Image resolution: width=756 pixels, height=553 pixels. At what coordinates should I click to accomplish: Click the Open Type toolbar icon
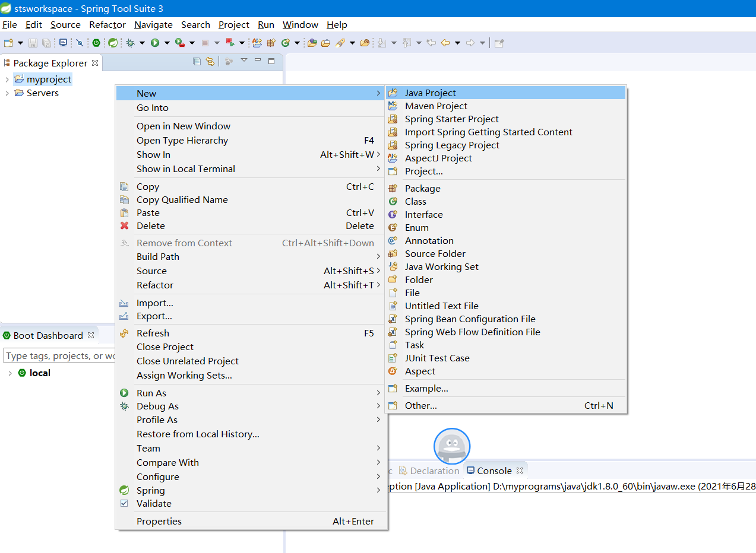tap(312, 43)
